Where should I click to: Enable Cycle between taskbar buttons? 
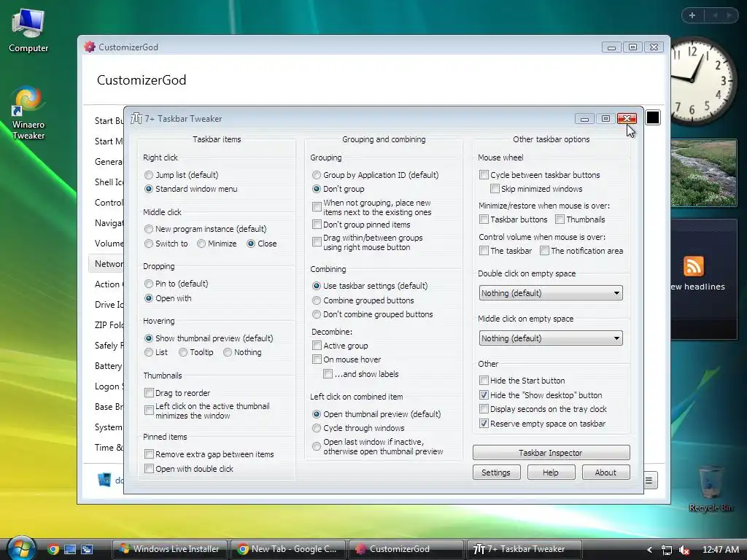point(540,175)
